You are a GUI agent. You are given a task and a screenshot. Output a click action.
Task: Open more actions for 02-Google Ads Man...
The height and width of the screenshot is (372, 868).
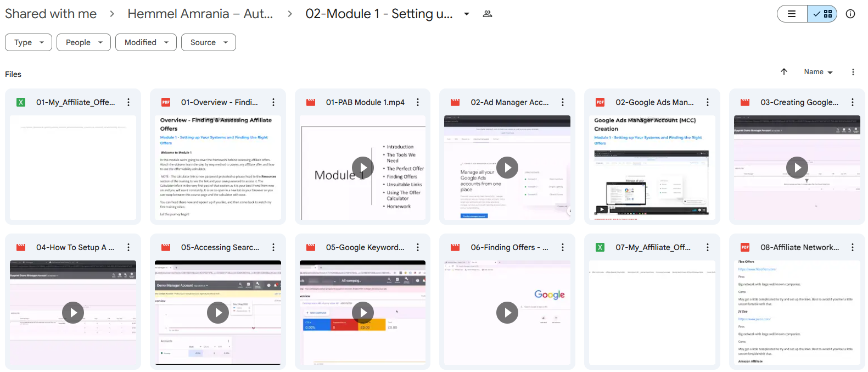[708, 102]
